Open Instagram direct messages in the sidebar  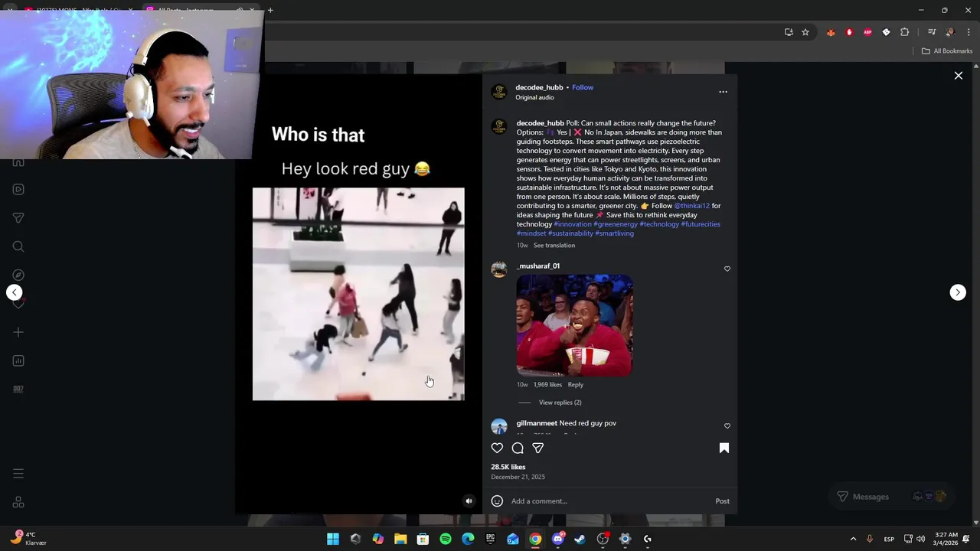(18, 218)
